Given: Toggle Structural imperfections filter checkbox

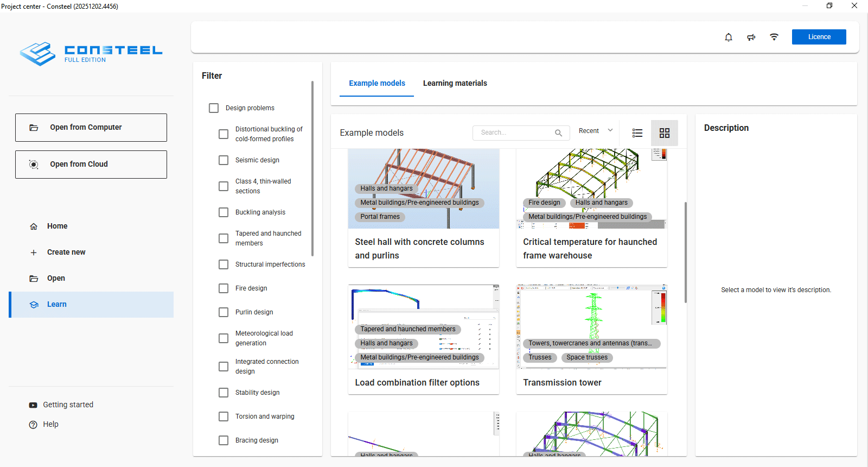Looking at the screenshot, I should pyautogui.click(x=224, y=264).
